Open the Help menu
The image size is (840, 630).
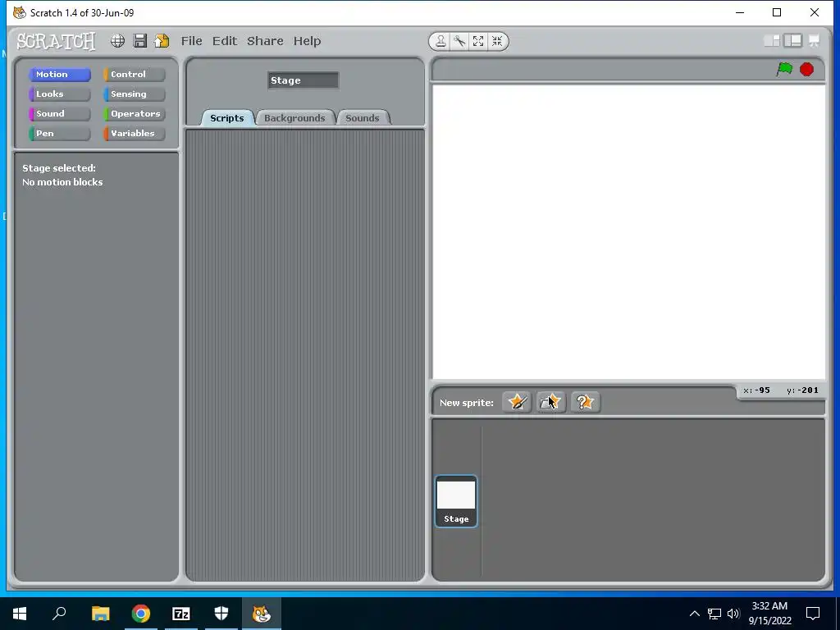pyautogui.click(x=307, y=41)
